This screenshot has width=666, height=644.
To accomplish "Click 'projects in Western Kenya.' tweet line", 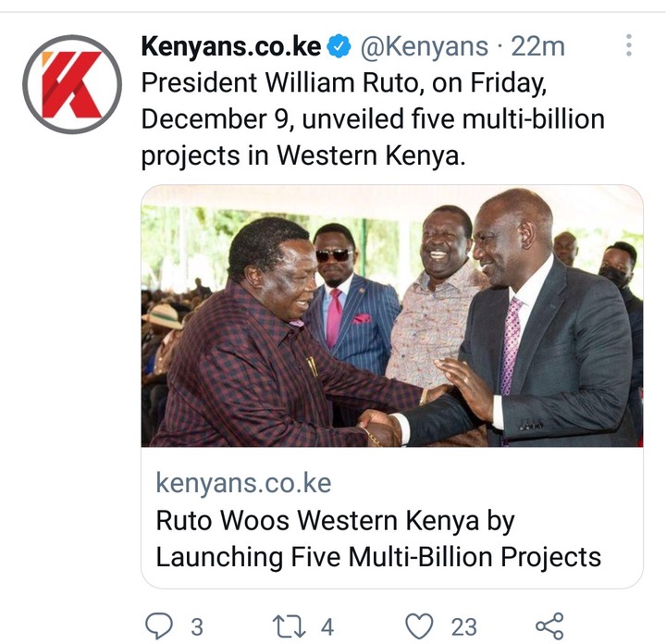I will [x=303, y=155].
